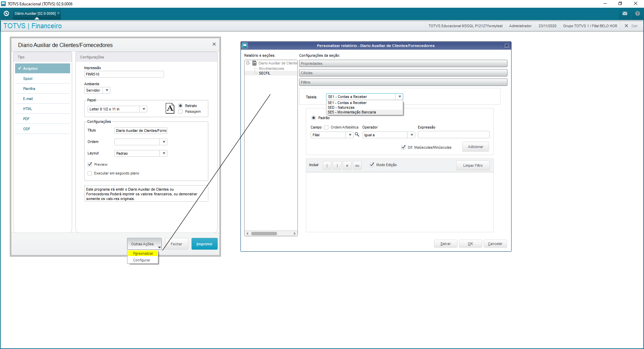
Task: Insert 'ou' operator in filter
Action: (357, 165)
